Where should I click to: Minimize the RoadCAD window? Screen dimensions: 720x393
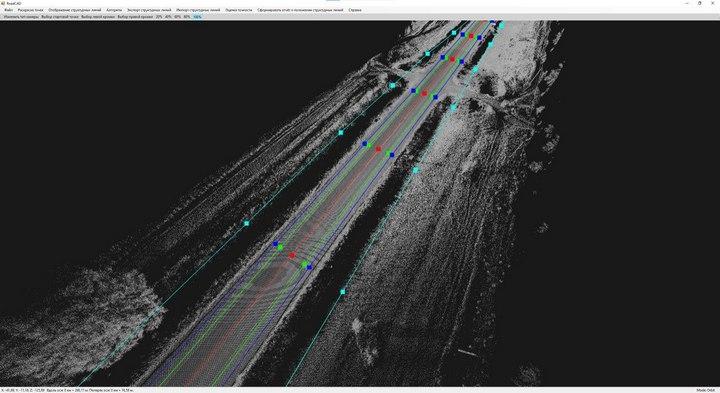tap(686, 3)
